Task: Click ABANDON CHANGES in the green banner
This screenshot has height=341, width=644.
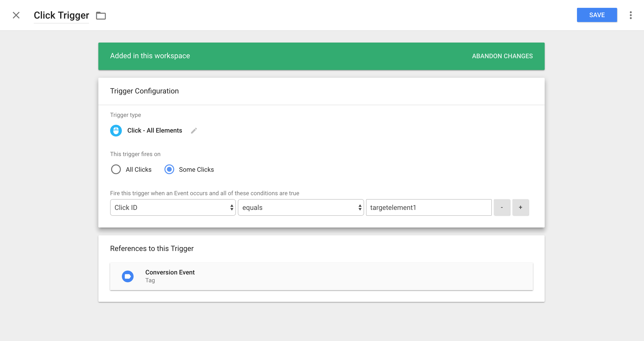Action: point(502,56)
